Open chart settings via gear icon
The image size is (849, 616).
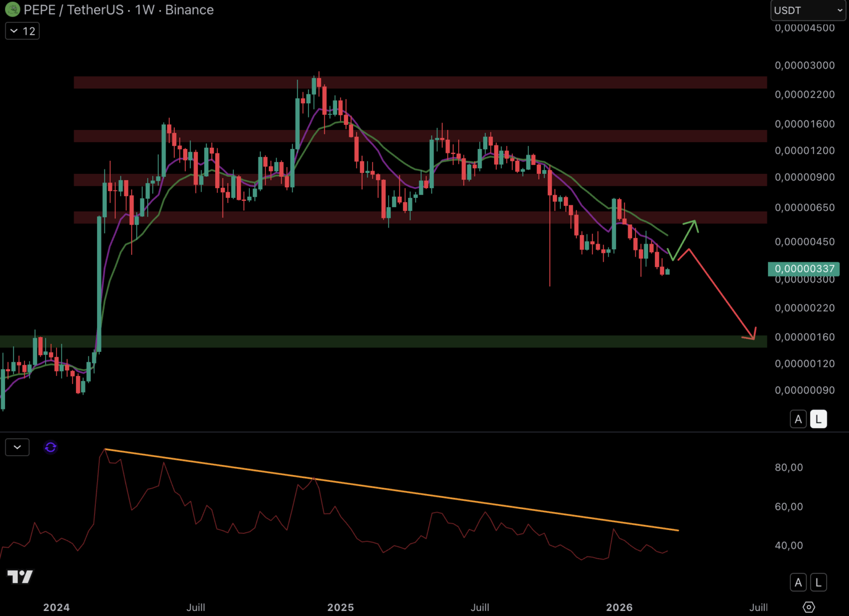pos(808,607)
